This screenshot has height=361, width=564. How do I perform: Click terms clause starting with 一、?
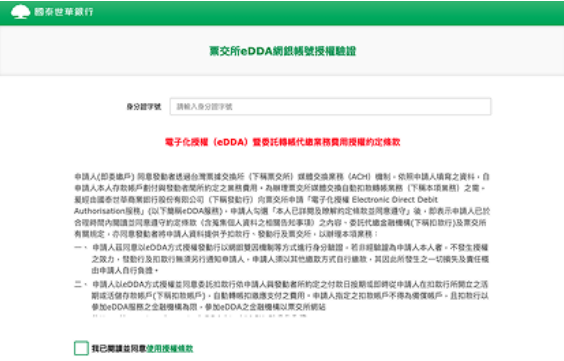(x=281, y=259)
